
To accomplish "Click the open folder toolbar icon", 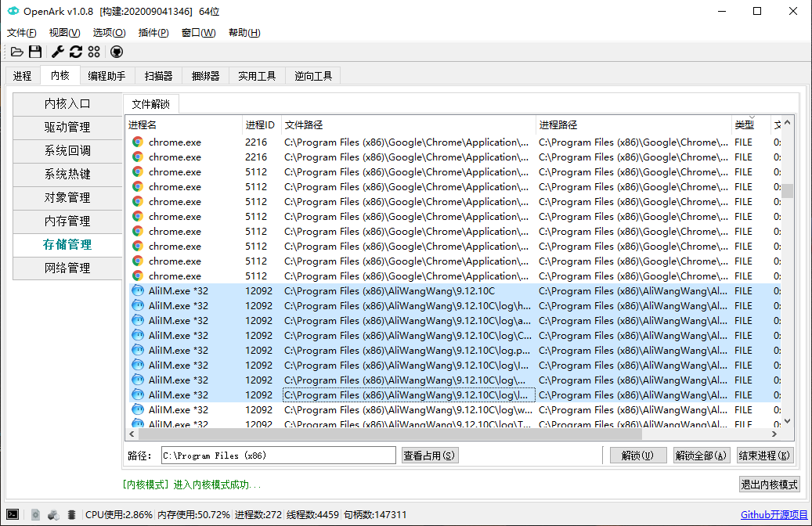I will (x=16, y=52).
